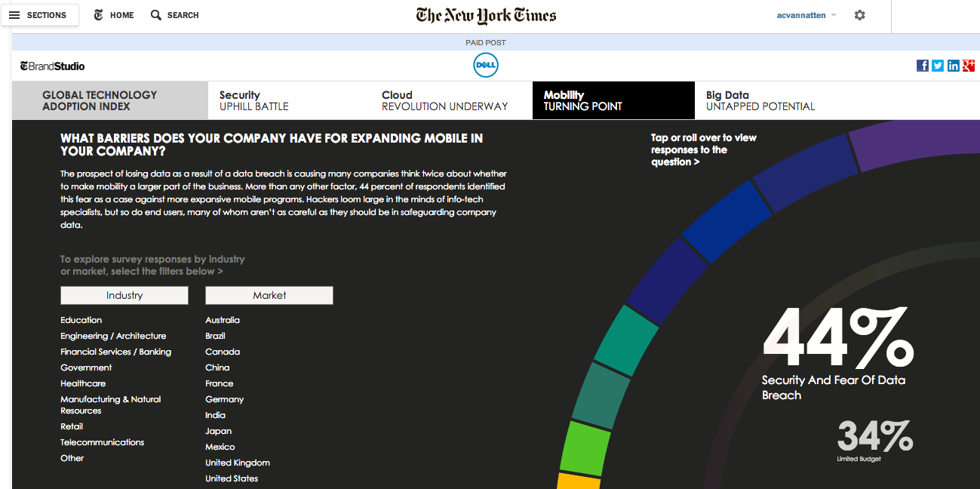
Task: Open the acvannatten account dropdown
Action: (806, 15)
